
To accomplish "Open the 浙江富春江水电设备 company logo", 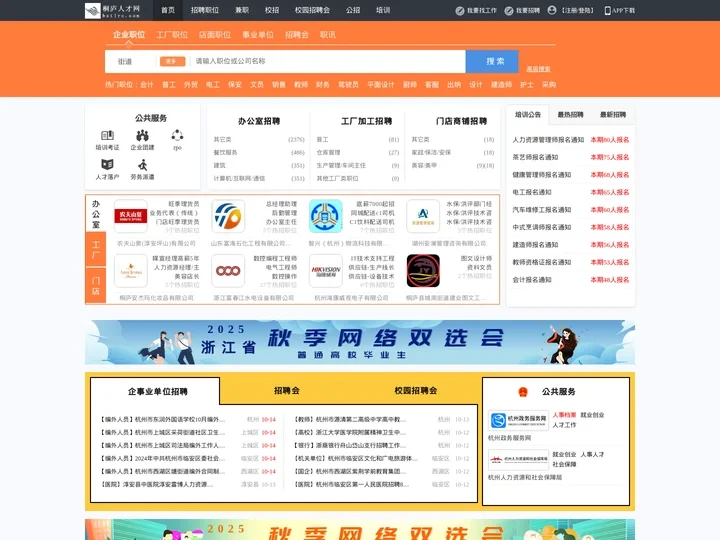I will point(228,271).
